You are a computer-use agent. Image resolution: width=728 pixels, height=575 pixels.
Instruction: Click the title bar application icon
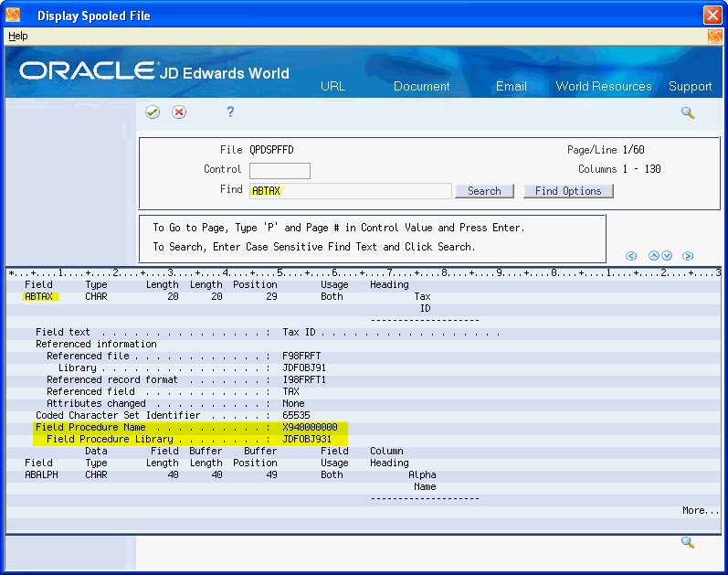coord(13,16)
